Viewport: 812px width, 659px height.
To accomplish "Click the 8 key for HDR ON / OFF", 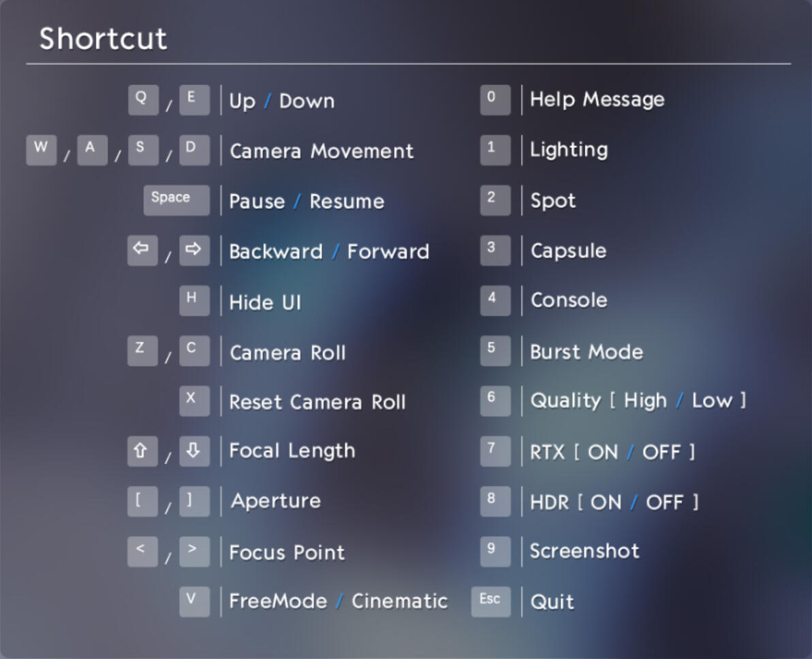I will [x=495, y=502].
